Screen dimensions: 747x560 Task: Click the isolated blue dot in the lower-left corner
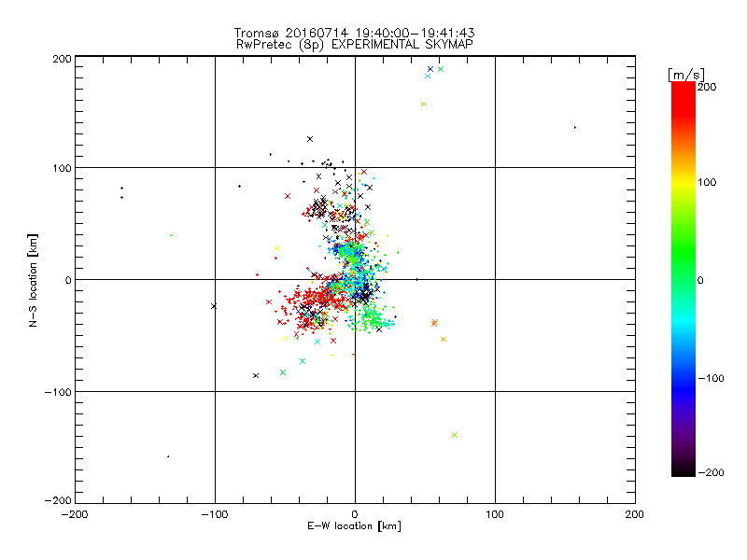pos(168,456)
